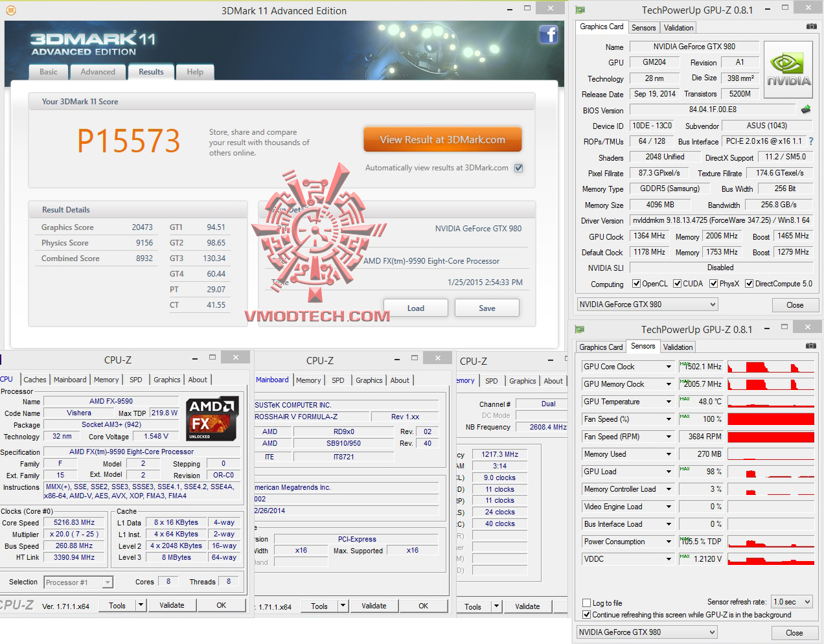This screenshot has height=644, width=824.
Task: Toggle the OpenCL checkbox in GPU-Z
Action: coord(637,284)
